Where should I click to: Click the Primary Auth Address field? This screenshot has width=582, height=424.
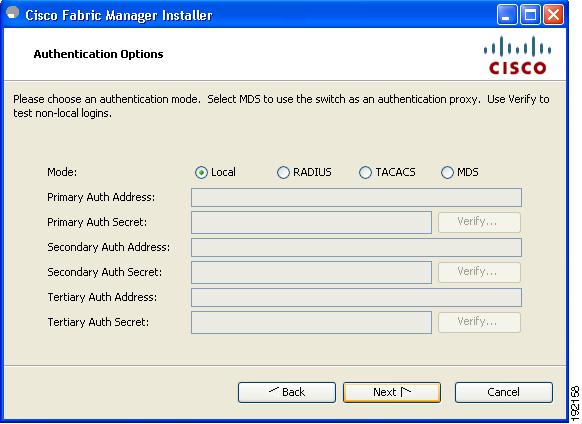pos(356,198)
